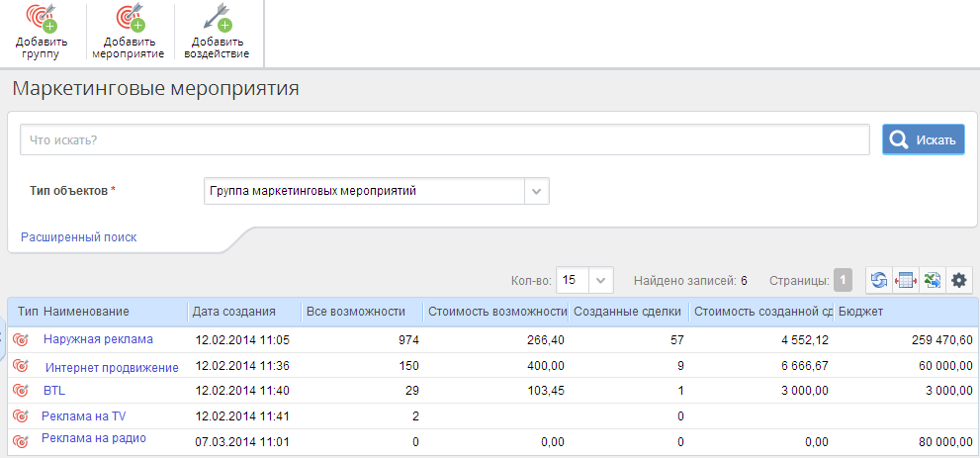Click the Расширенный поиск link

pyautogui.click(x=79, y=236)
